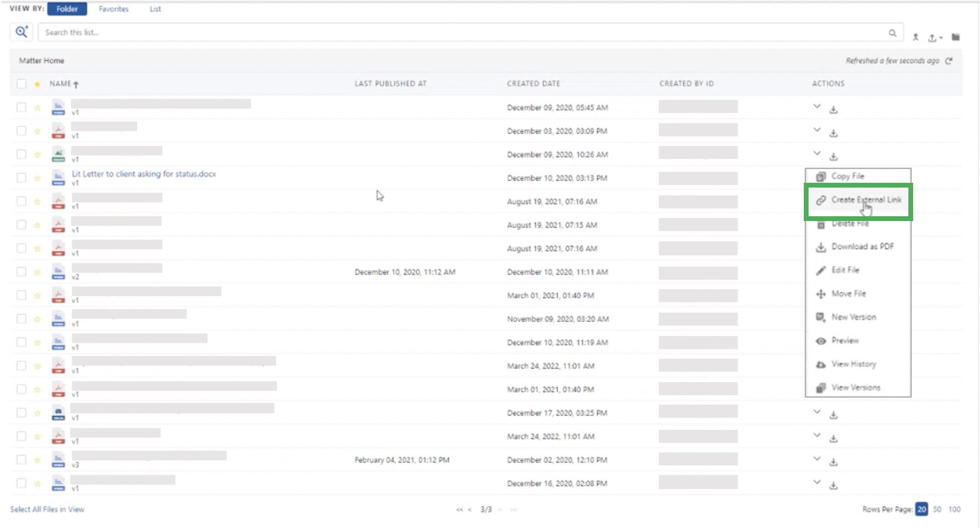The height and width of the screenshot is (528, 980).
Task: Select Download as PDF menu option
Action: pyautogui.click(x=862, y=247)
